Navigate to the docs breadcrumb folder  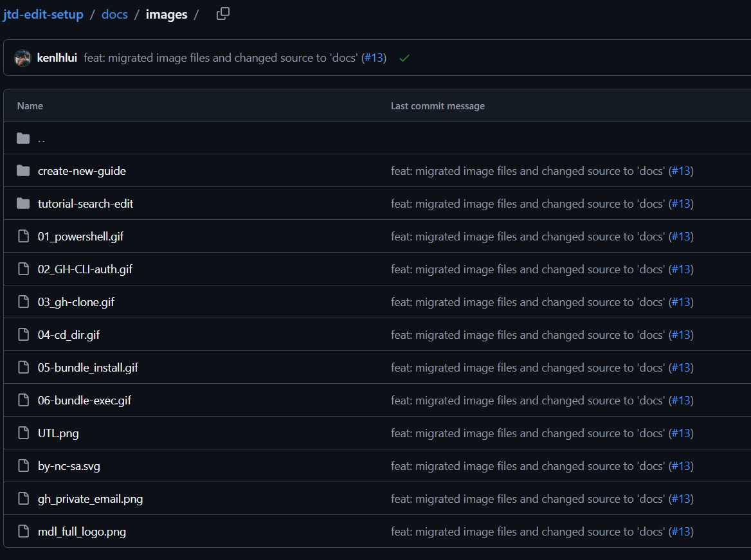tap(114, 14)
